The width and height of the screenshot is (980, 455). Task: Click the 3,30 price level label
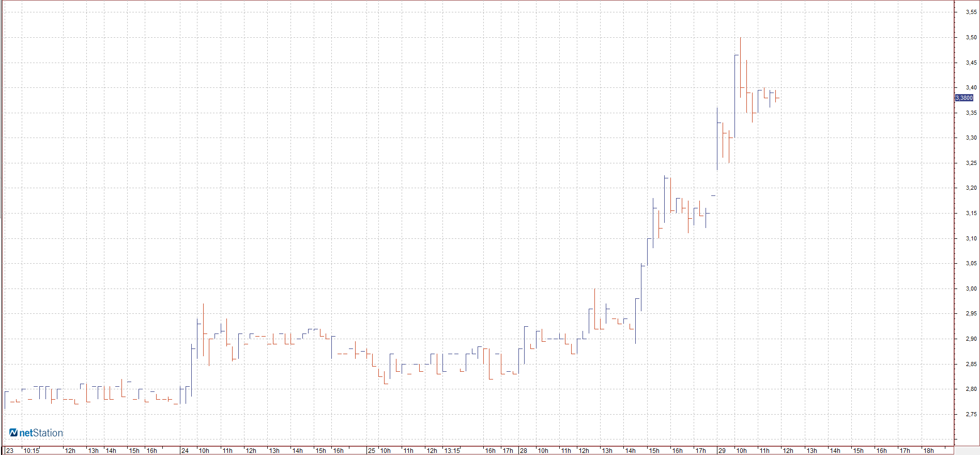[x=971, y=138]
